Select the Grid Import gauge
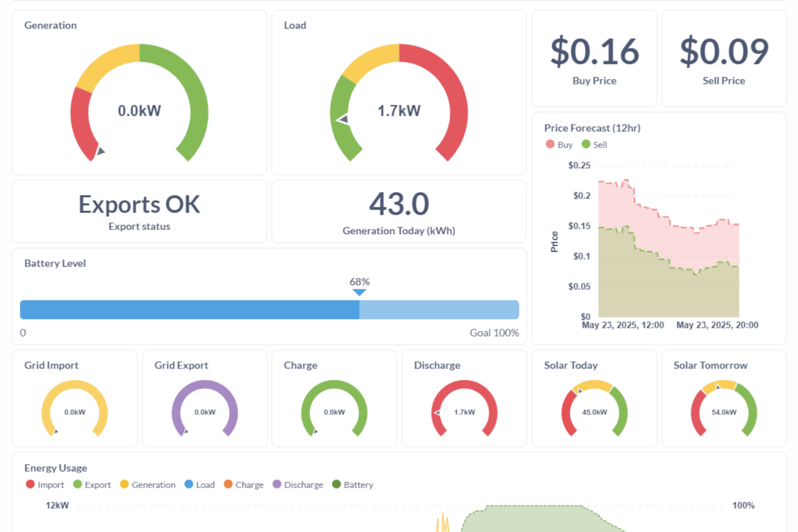The image size is (798, 532). click(x=74, y=409)
